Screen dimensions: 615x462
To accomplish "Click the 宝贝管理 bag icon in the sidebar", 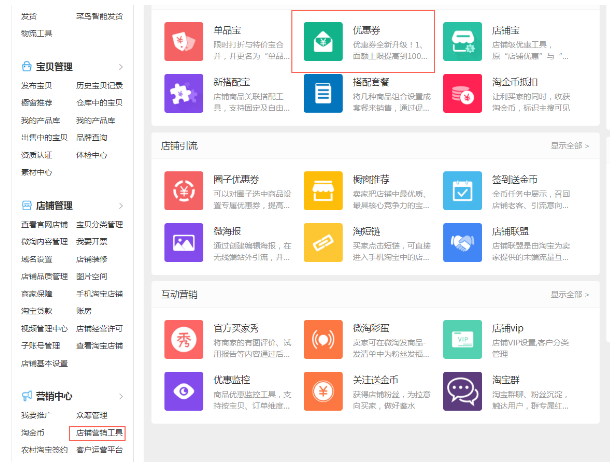I will click(x=27, y=66).
